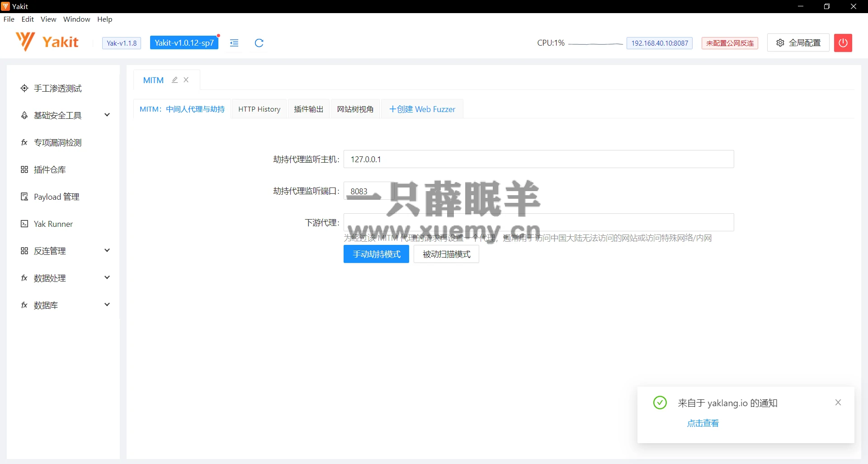The image size is (868, 464).
Task: Switch to MITM: 中间人代理与劫持 tab
Action: pos(182,109)
